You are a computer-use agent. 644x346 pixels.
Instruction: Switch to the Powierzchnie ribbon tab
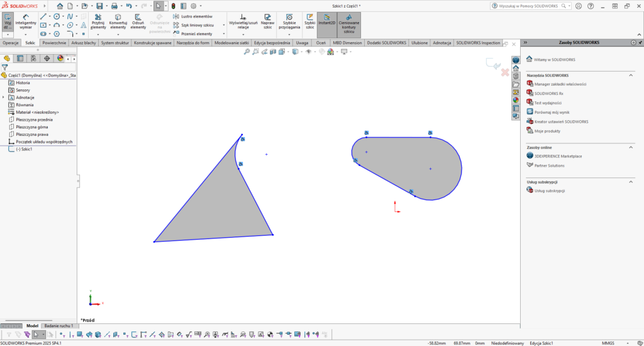tap(54, 43)
